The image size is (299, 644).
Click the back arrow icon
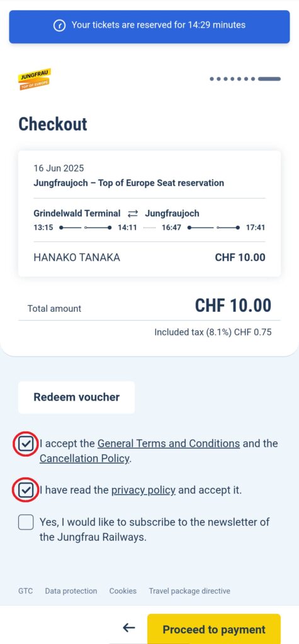129,627
